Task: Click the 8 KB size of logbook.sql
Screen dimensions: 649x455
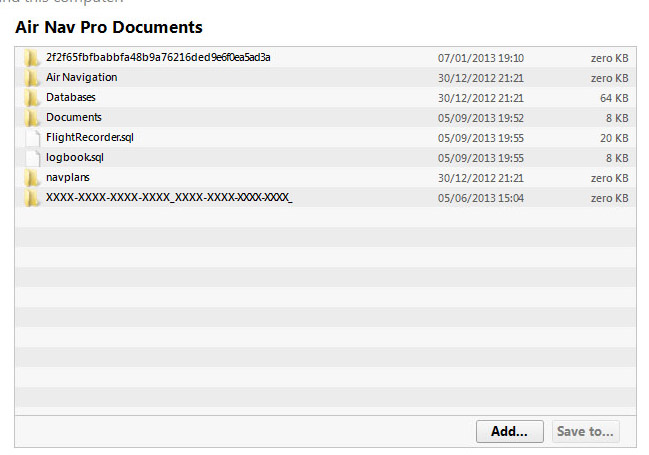Action: click(617, 158)
